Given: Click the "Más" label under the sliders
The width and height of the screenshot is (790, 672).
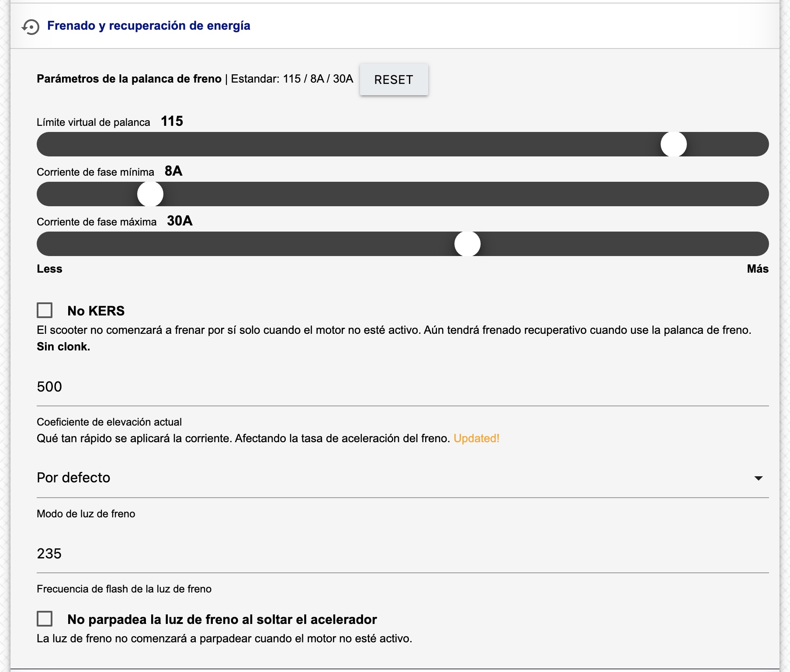Looking at the screenshot, I should pos(757,269).
